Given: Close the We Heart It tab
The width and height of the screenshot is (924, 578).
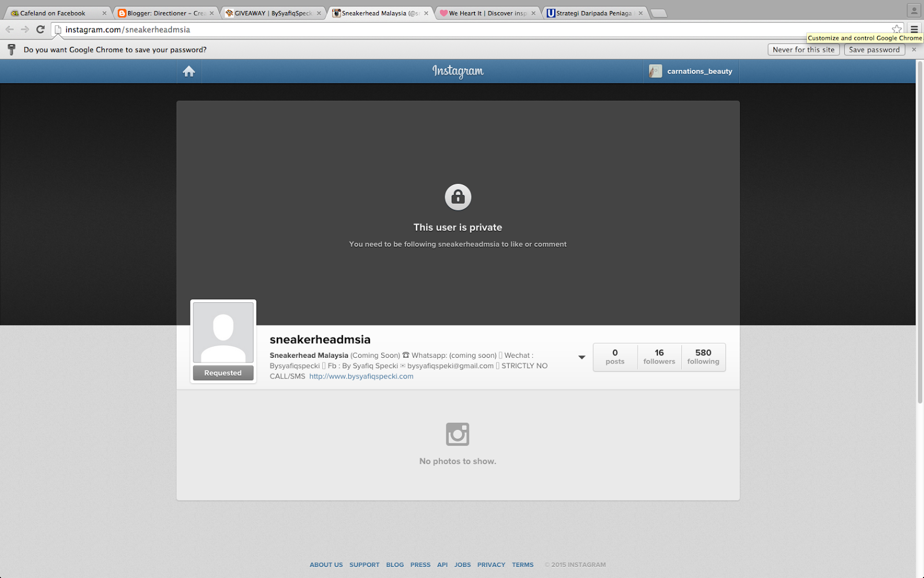Looking at the screenshot, I should pyautogui.click(x=533, y=13).
